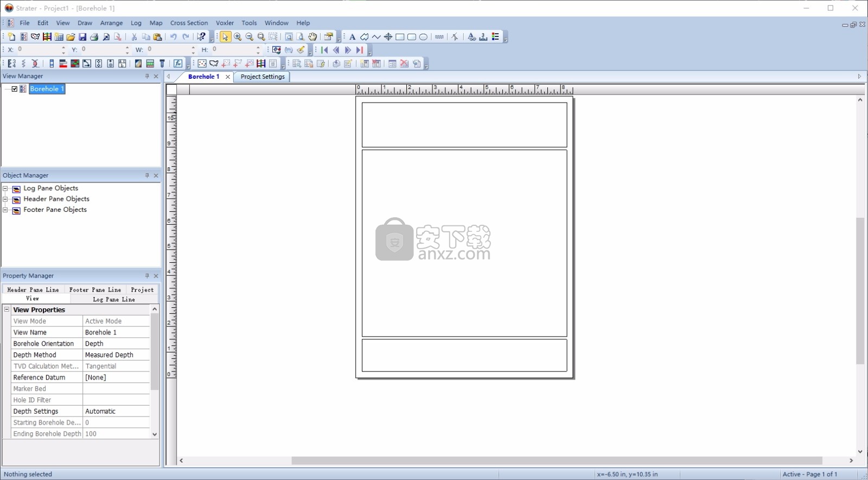Select the Pan hand tool
Screen dimensions: 868x480
click(312, 37)
